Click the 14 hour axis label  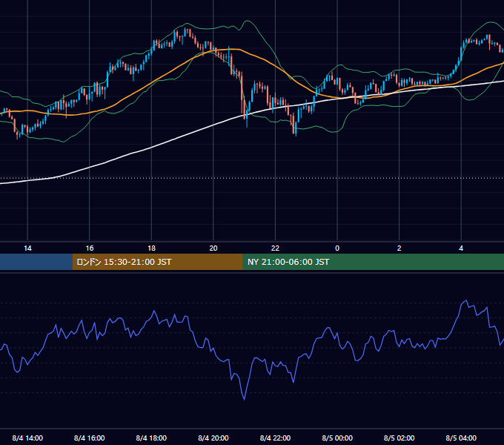tap(27, 248)
